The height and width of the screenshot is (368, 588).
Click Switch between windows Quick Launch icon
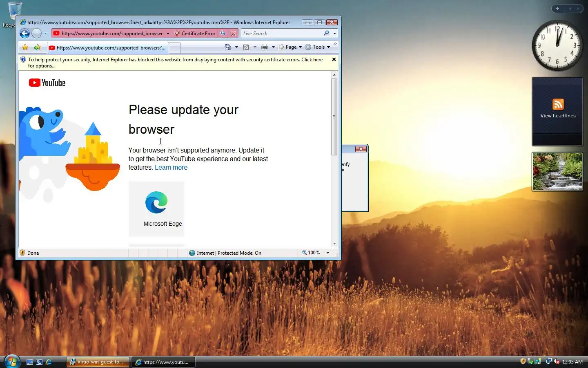[x=39, y=362]
